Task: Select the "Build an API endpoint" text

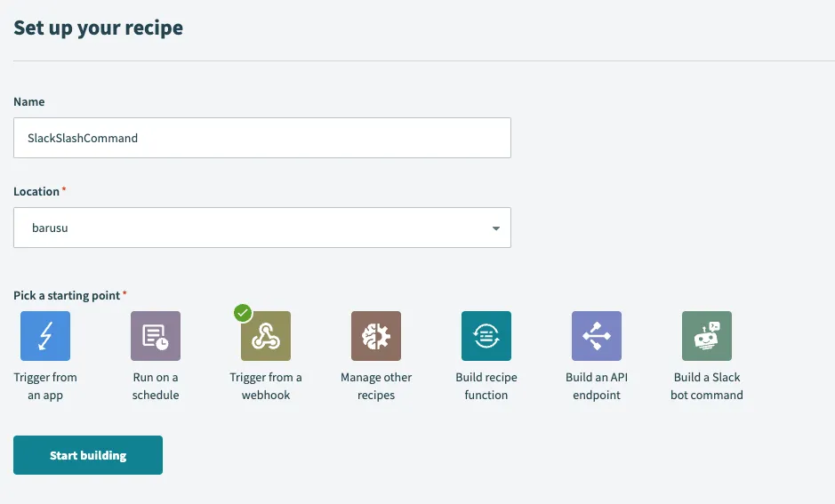Action: 597,386
